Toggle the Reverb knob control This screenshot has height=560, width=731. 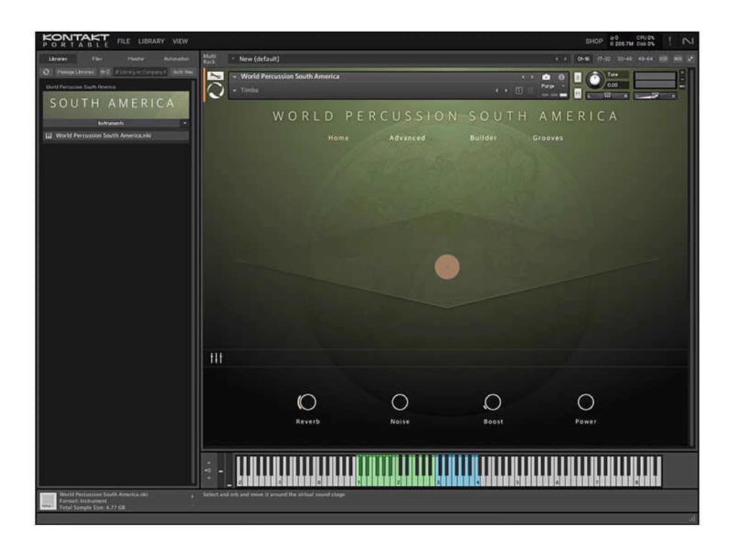[308, 402]
